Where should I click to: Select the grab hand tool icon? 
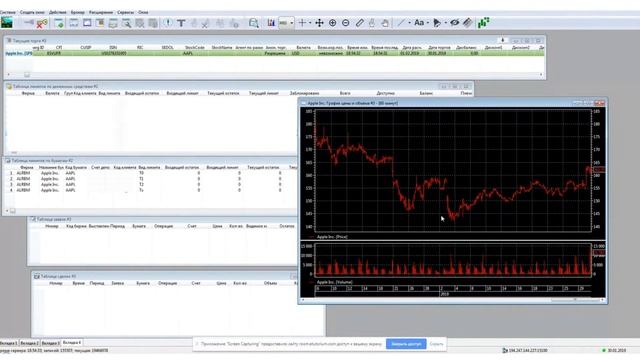click(384, 23)
